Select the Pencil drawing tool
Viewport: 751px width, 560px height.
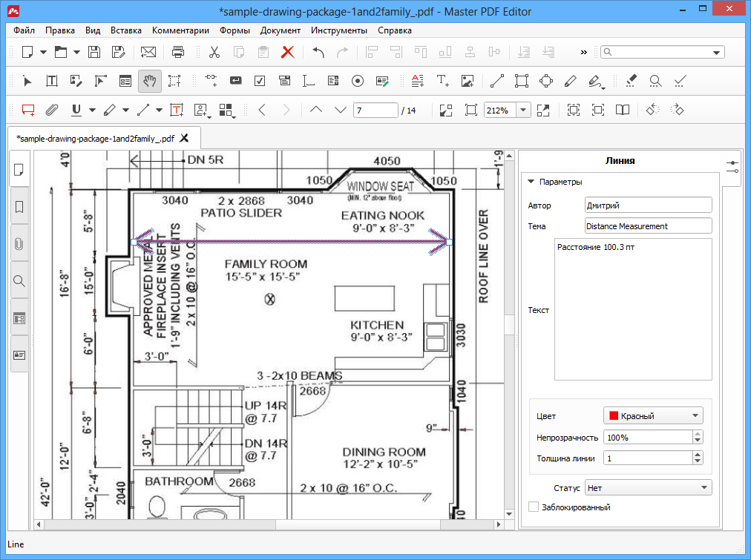click(571, 81)
